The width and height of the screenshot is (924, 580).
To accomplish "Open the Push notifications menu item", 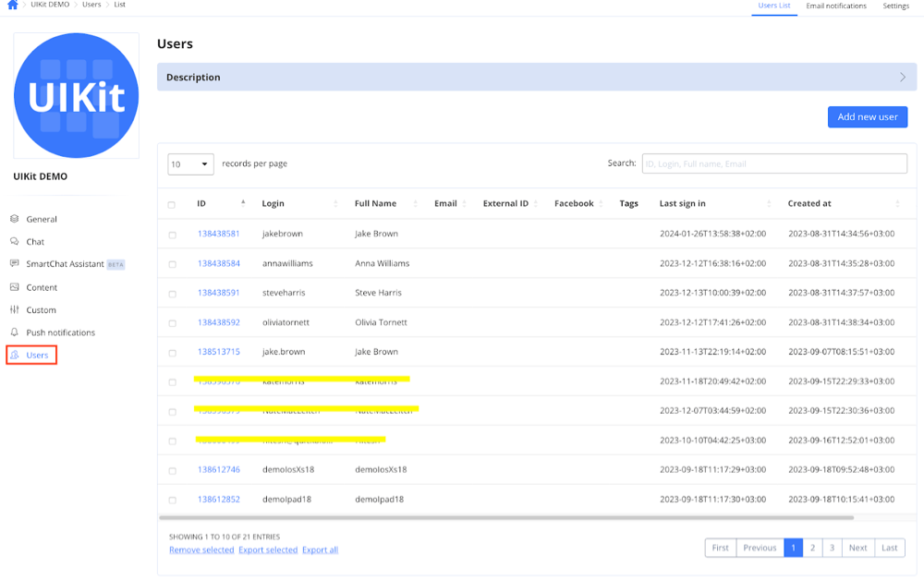I will (x=60, y=332).
